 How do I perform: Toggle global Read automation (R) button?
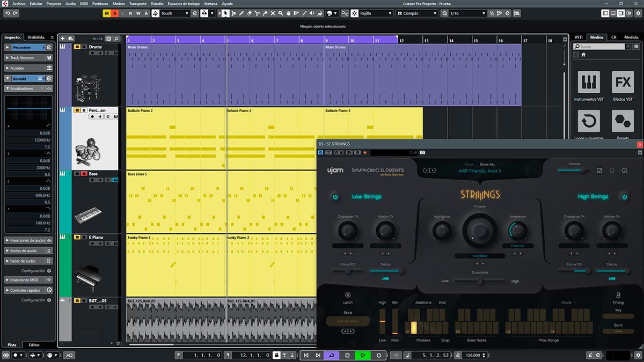(x=130, y=13)
